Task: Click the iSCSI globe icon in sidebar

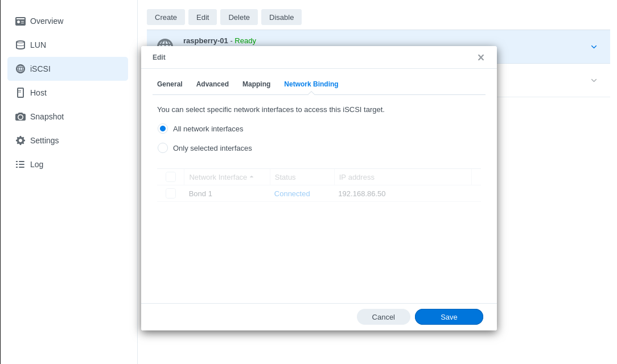Action: 20,69
